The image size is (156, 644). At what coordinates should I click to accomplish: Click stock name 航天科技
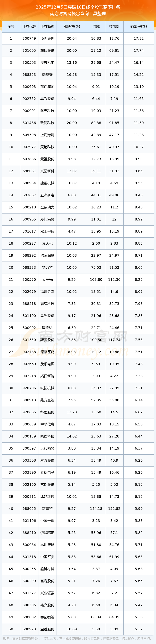(47, 111)
